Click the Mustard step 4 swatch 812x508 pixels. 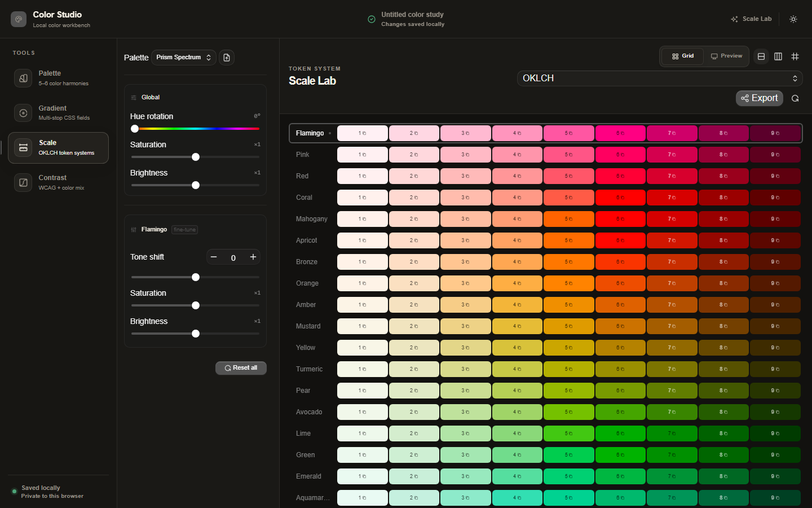pyautogui.click(x=517, y=326)
